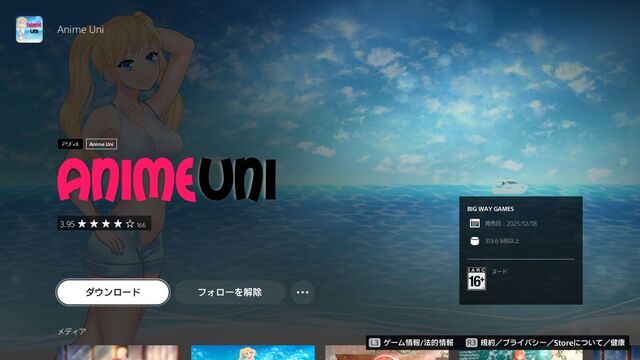Open the second media thumbnail with underwater scene
This screenshot has height=360, width=640.
pyautogui.click(x=253, y=353)
